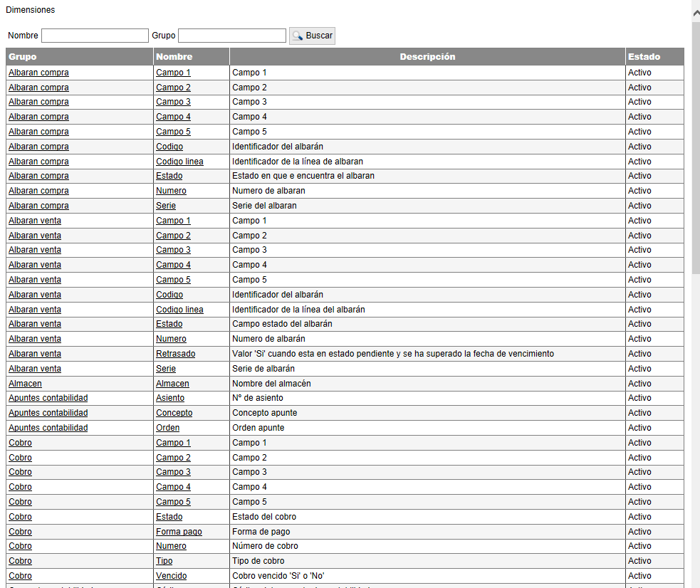Click the magnifier icon on Buscar button
Viewport: 700px width, 588px height.
[298, 36]
